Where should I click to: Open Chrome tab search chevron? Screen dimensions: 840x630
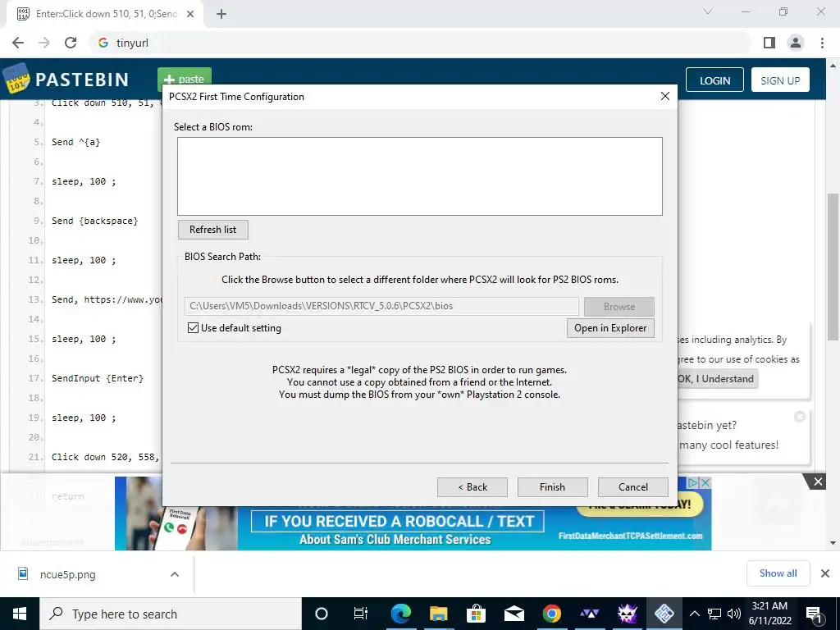tap(708, 11)
